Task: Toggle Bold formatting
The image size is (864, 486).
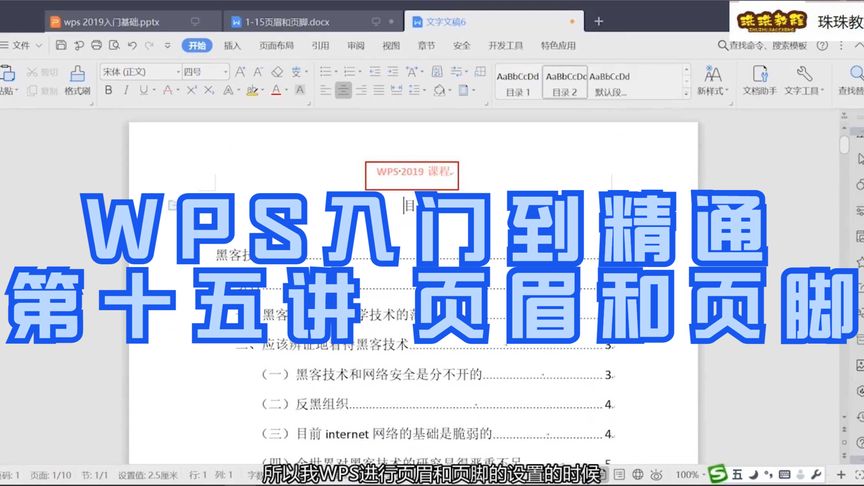Action: [107, 91]
